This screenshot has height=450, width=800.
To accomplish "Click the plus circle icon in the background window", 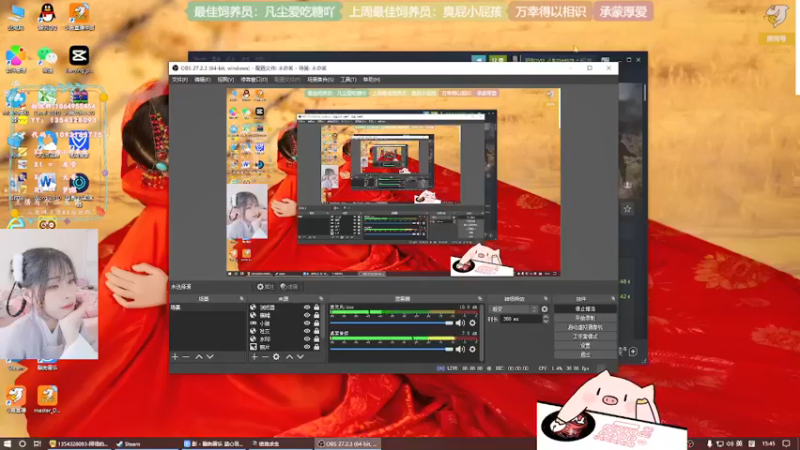I will click(633, 352).
